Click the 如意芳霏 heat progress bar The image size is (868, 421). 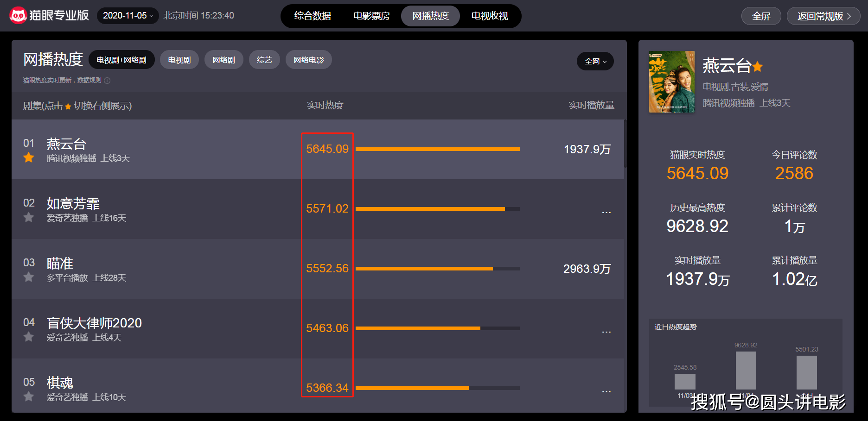[438, 209]
